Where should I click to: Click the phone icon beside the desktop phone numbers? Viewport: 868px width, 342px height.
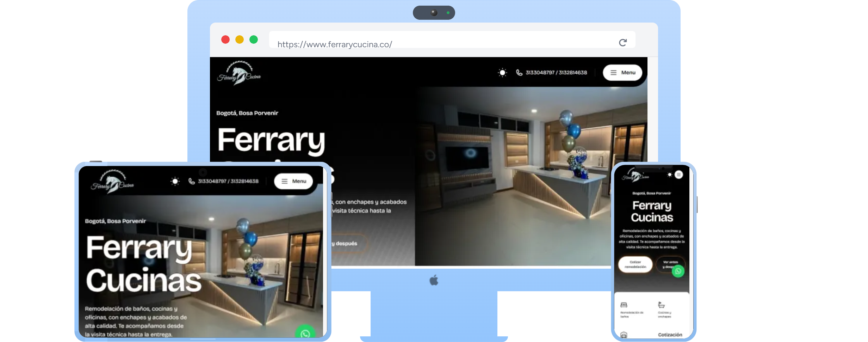[519, 73]
